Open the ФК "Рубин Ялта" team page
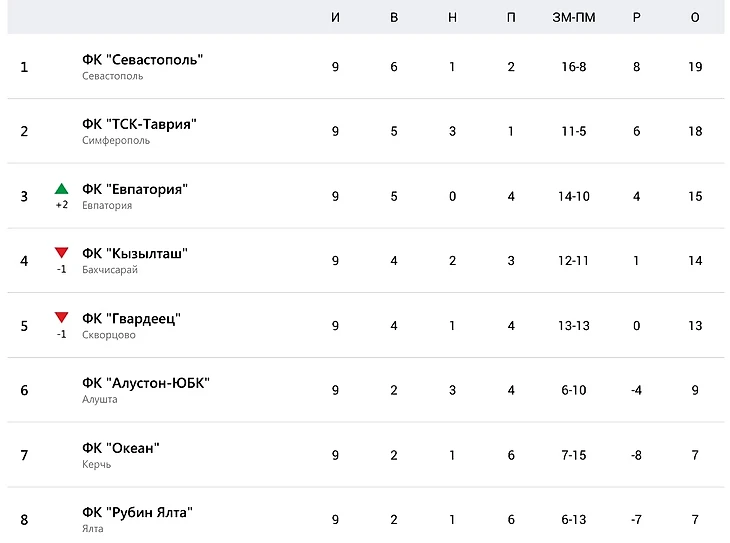Viewport: 730px width, 543px height. (x=137, y=513)
